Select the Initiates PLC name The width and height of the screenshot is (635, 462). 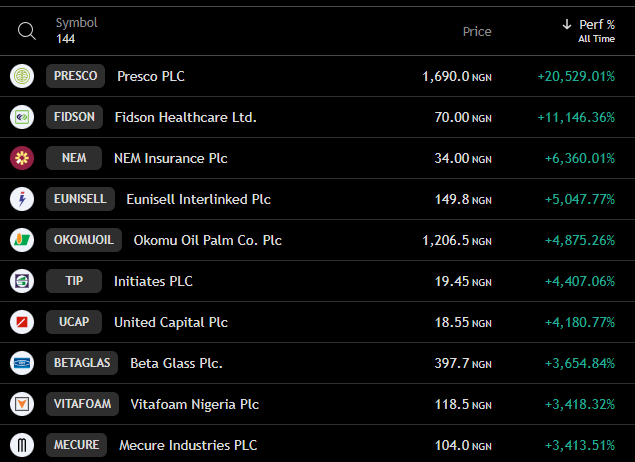point(153,281)
